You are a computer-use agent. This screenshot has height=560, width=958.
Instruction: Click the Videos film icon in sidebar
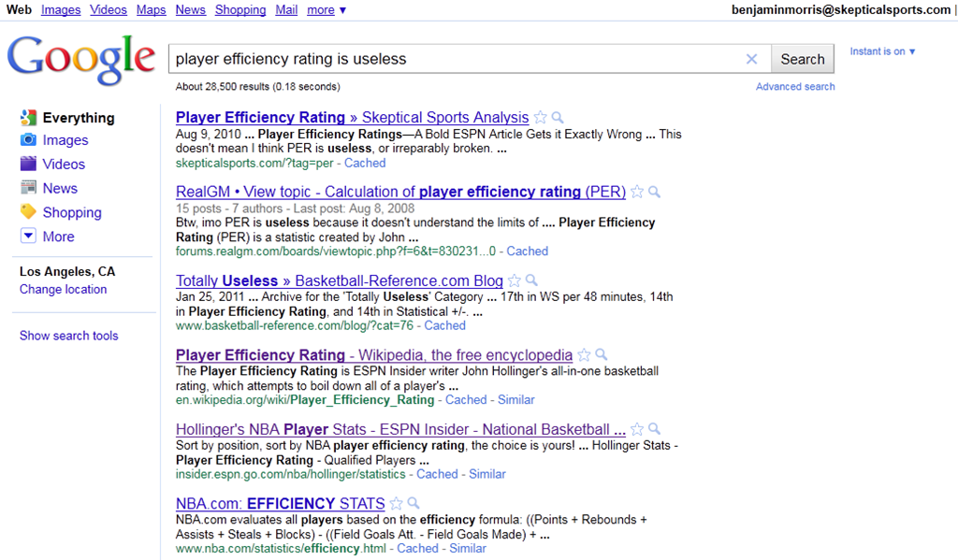click(28, 164)
